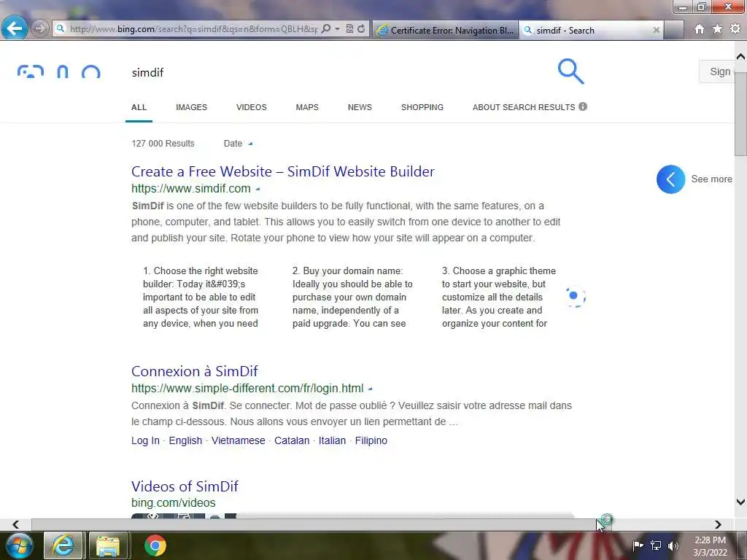Open Videos of SimDif heading
This screenshot has width=747, height=560.
185,486
